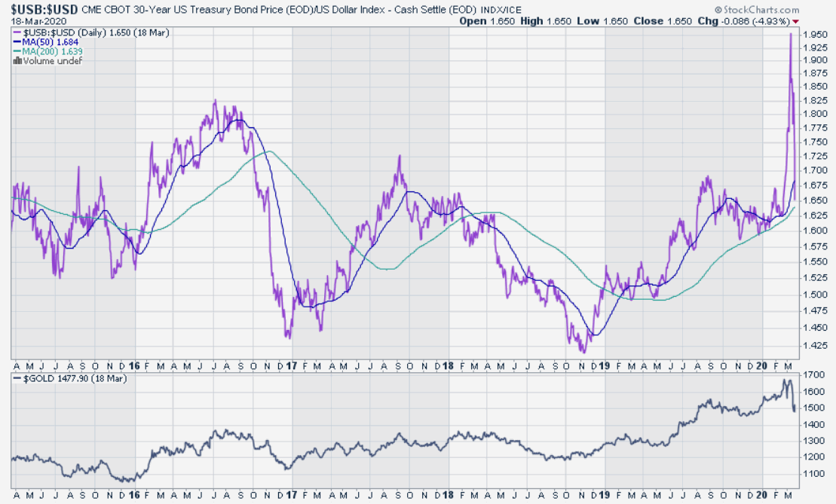Click the Close 1.650 value in header

[x=663, y=21]
